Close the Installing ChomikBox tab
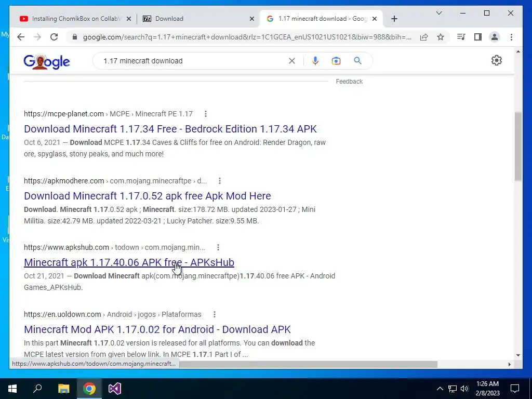 [x=129, y=19]
